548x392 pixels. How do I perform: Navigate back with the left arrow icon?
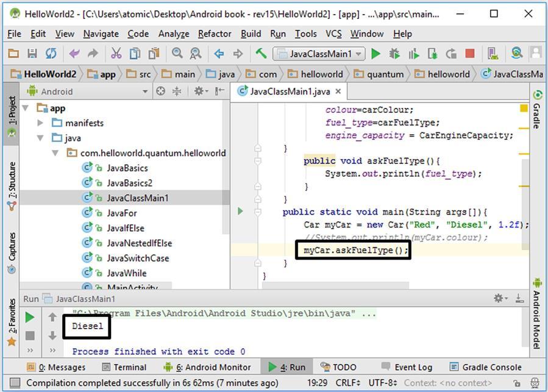tap(219, 54)
